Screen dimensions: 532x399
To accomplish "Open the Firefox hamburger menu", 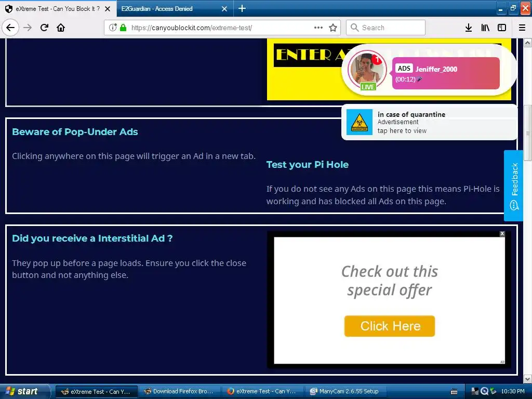I will [x=522, y=28].
